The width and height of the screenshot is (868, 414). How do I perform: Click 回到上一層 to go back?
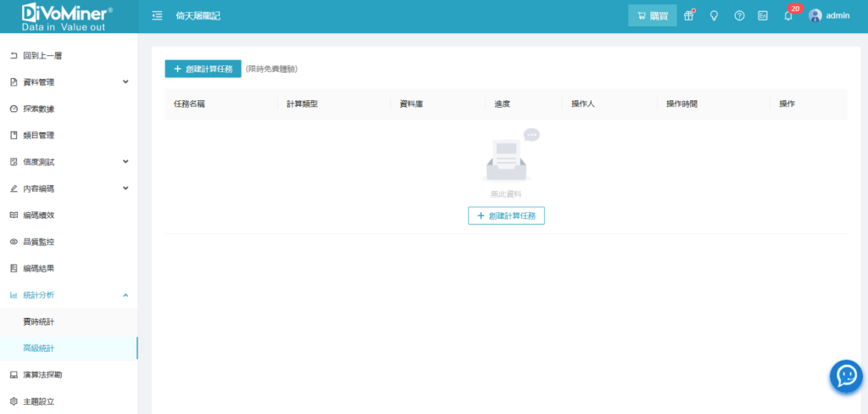click(x=42, y=56)
